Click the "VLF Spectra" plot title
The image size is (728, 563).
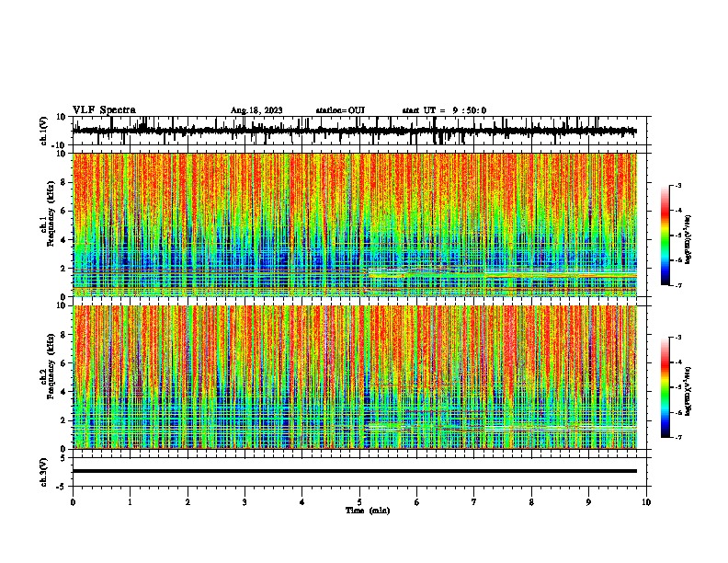pos(104,110)
